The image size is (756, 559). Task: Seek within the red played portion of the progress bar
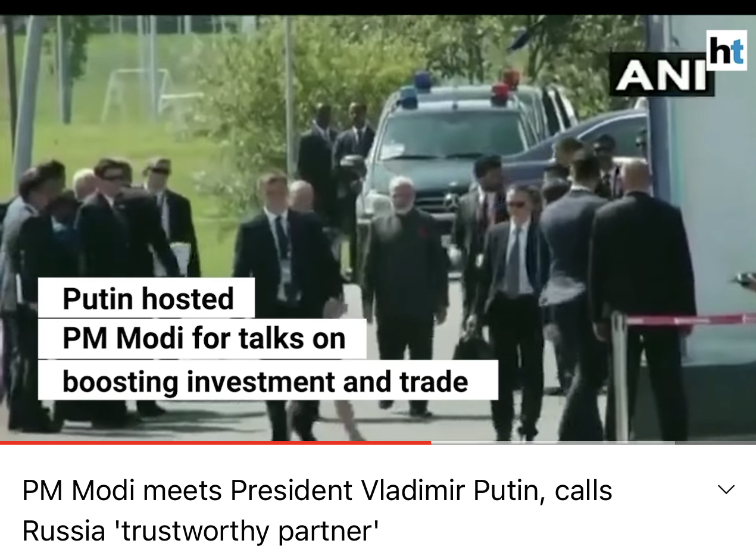click(x=215, y=442)
